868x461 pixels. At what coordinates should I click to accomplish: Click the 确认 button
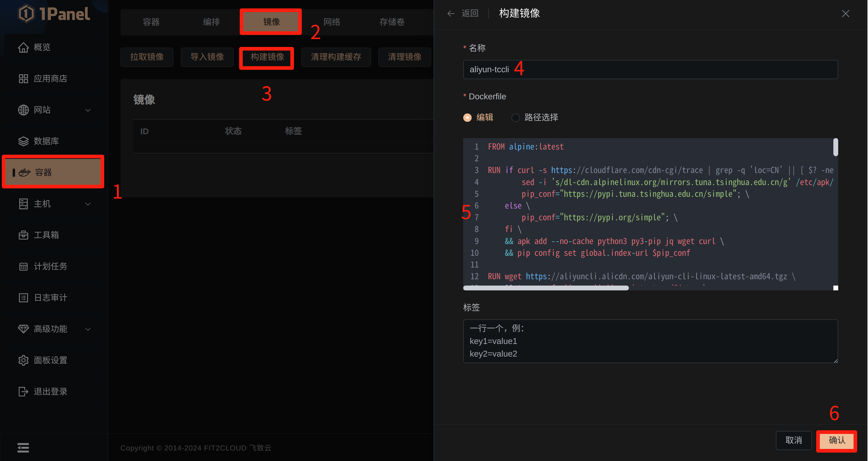tap(837, 441)
